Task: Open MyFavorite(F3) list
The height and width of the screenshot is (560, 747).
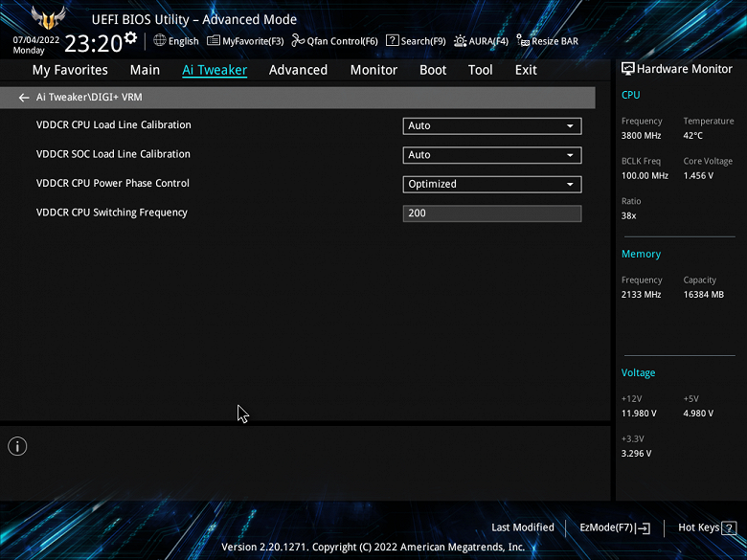Action: (245, 41)
